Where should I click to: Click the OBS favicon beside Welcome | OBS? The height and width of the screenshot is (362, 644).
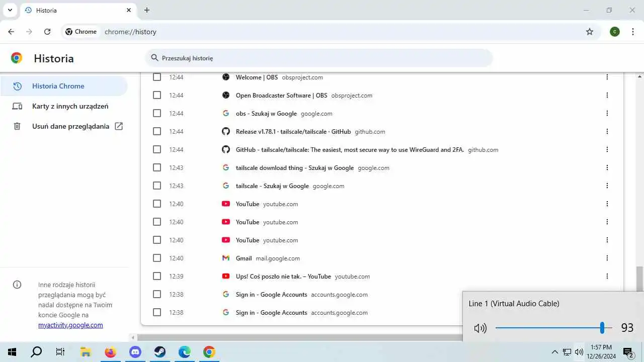point(226,77)
